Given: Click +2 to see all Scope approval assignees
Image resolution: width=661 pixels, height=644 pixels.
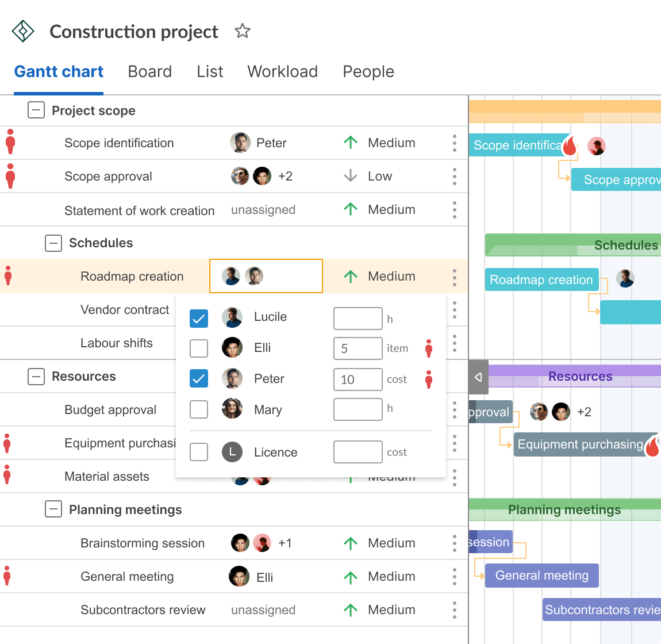Looking at the screenshot, I should [x=286, y=176].
